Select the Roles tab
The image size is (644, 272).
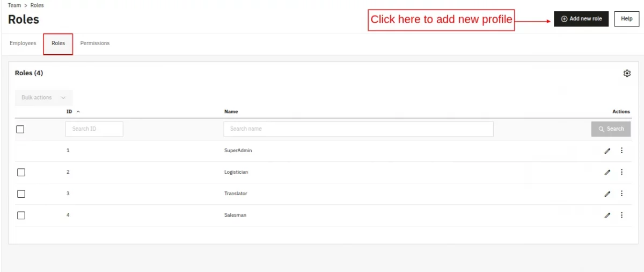[x=58, y=44]
